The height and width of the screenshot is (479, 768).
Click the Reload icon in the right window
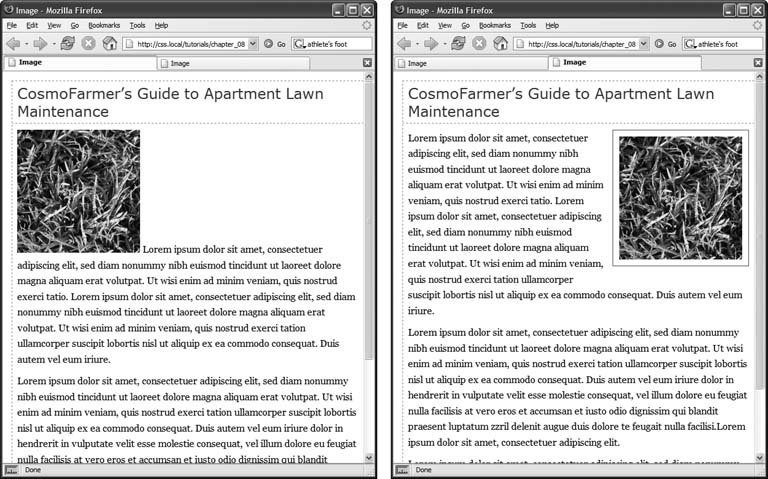click(458, 44)
